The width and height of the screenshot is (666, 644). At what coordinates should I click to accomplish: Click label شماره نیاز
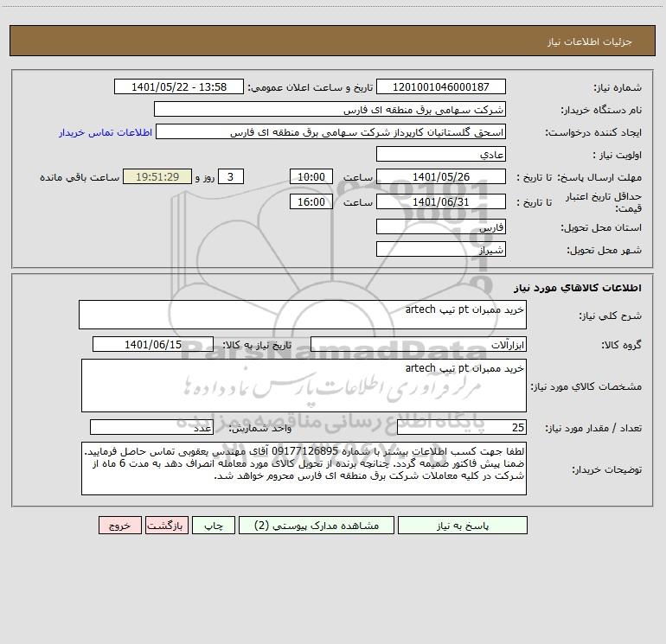coord(618,88)
